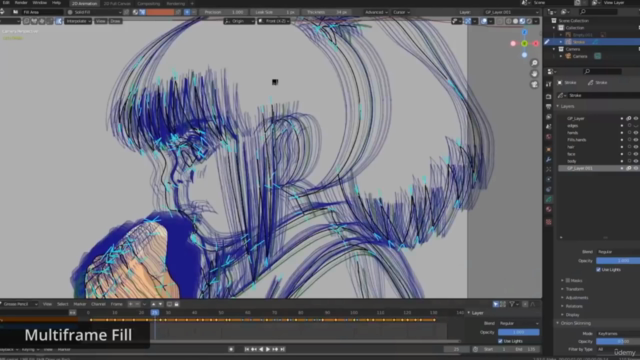The height and width of the screenshot is (360, 640).
Task: Open the Solid Fill material dropdown
Action: pyautogui.click(x=95, y=12)
